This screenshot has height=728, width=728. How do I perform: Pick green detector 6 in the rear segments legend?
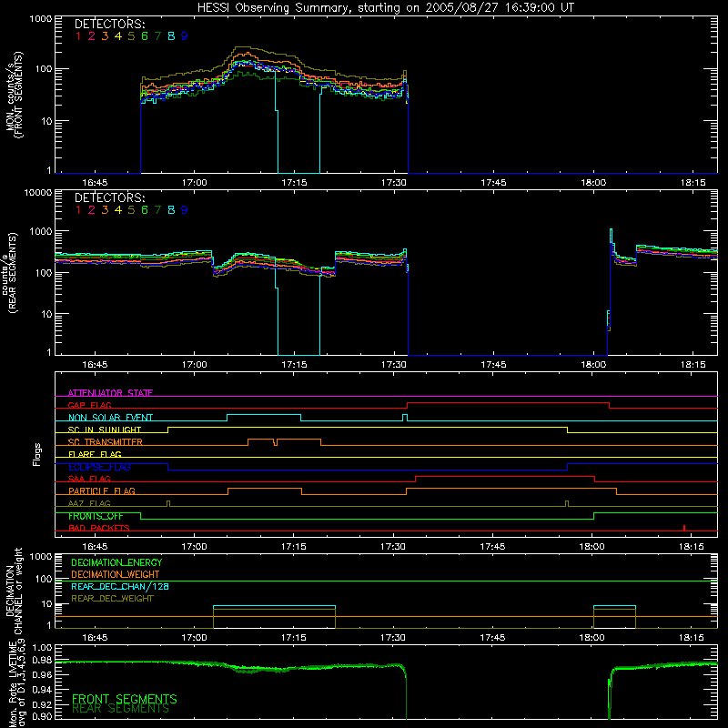[145, 210]
